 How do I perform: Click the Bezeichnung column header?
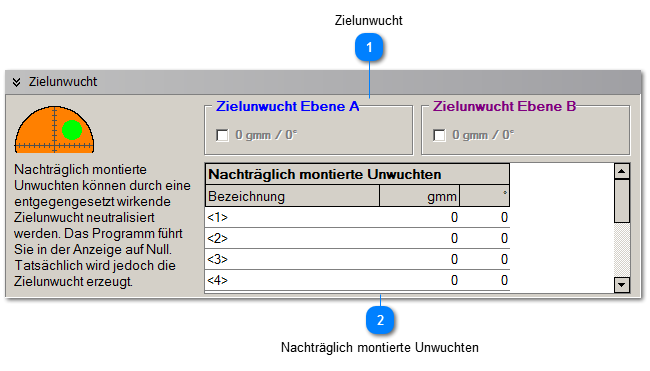click(x=292, y=196)
